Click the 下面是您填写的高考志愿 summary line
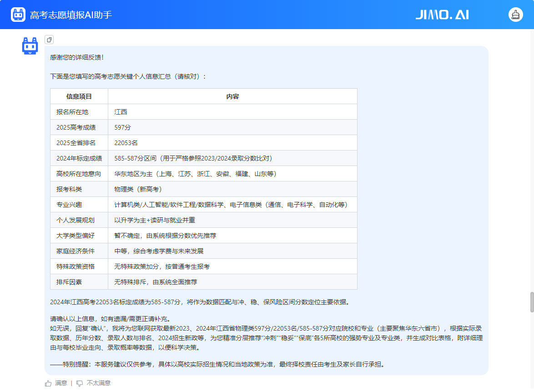The height and width of the screenshot is (392, 534). point(128,76)
